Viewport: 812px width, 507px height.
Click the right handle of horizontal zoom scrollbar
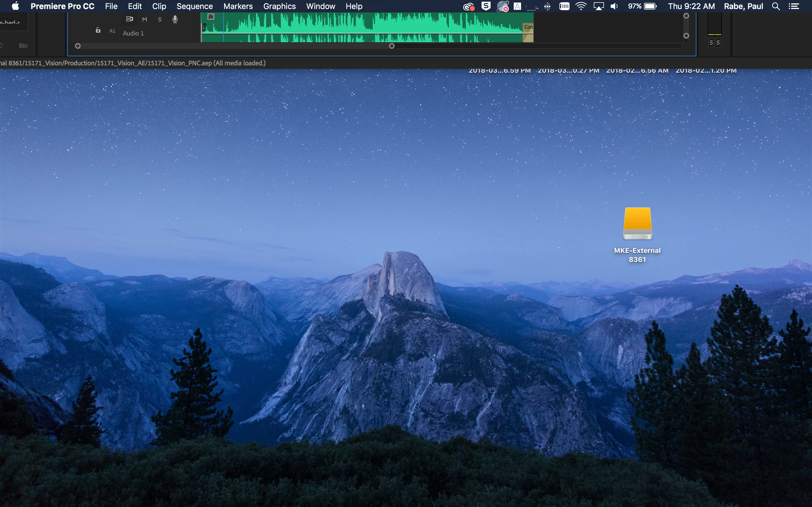(392, 46)
